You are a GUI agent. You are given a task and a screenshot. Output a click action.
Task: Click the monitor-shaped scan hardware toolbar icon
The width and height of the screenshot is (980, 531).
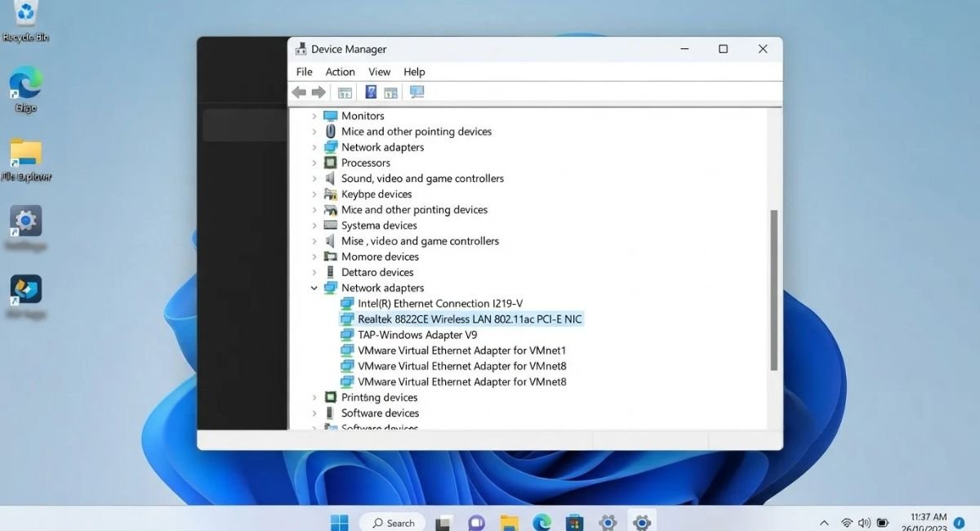[417, 92]
